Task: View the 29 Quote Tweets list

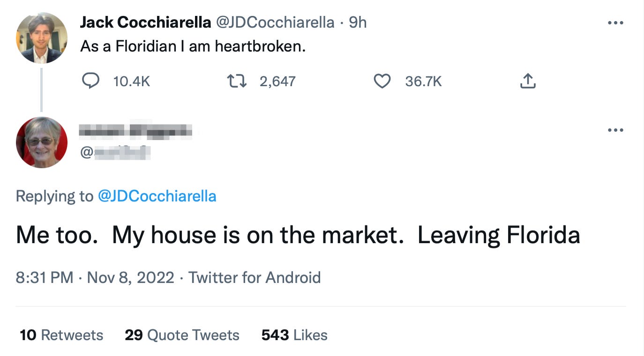Action: pyautogui.click(x=182, y=335)
